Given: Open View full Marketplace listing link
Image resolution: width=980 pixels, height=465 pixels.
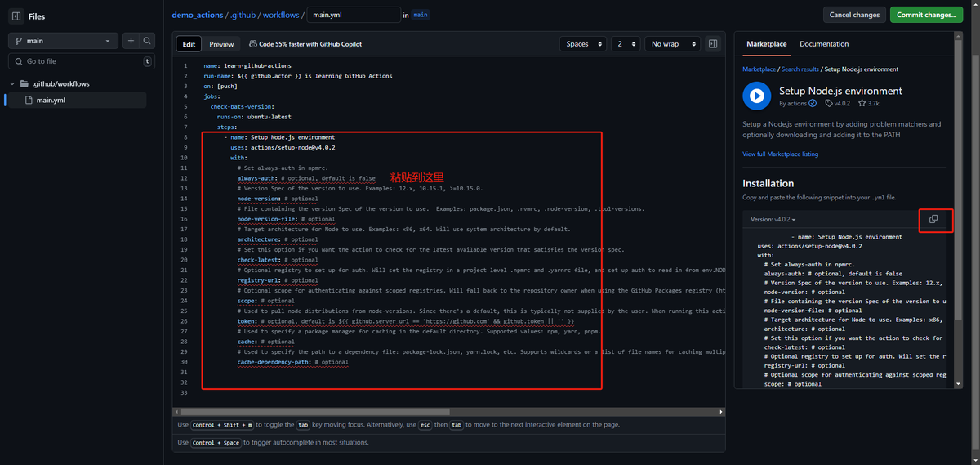Looking at the screenshot, I should point(780,154).
